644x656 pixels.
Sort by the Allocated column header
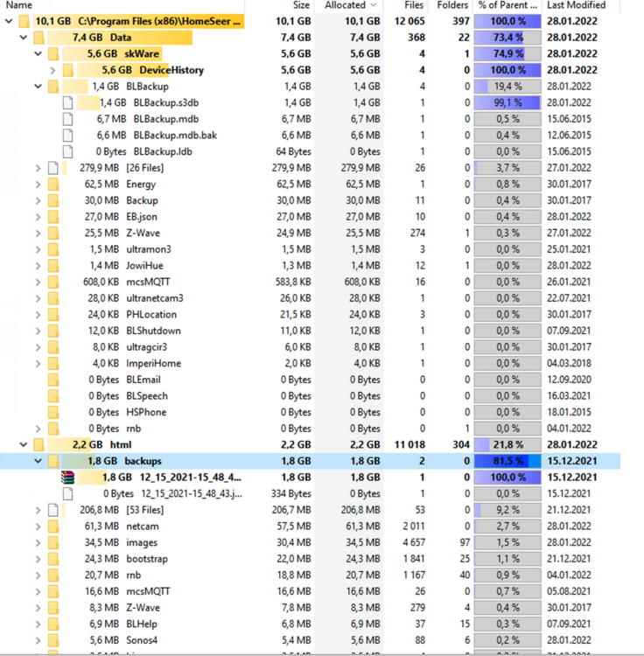(346, 5)
